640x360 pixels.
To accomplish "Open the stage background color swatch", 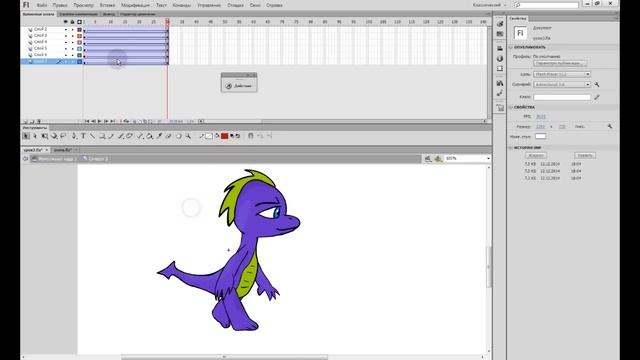I will click(x=540, y=136).
